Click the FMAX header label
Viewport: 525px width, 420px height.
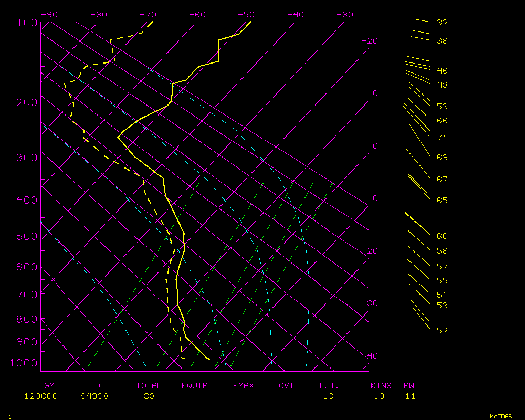pos(244,386)
